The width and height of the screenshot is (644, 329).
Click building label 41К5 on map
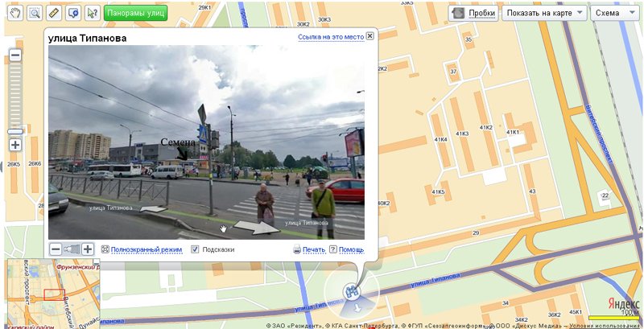[438, 192]
